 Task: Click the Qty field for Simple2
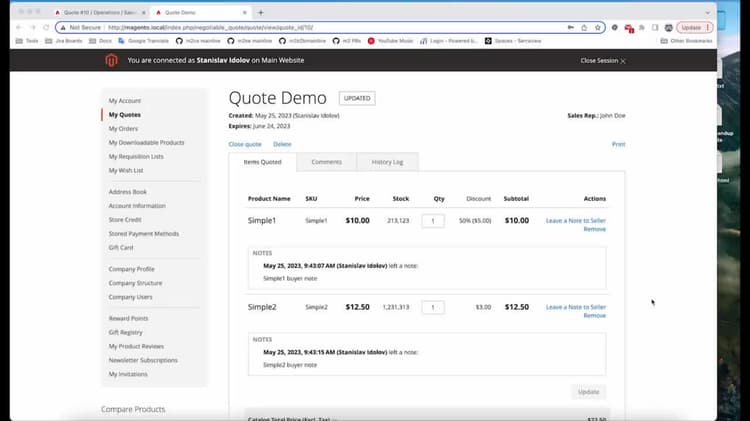(433, 307)
